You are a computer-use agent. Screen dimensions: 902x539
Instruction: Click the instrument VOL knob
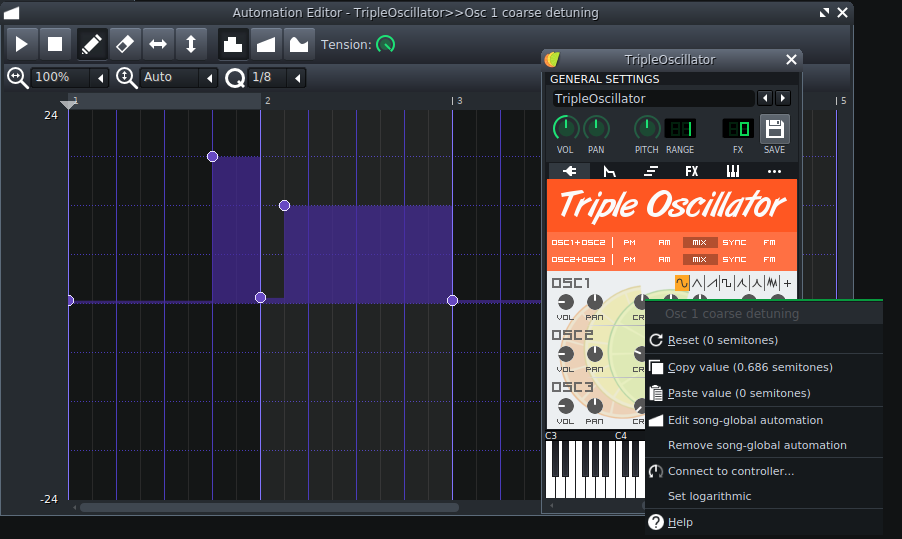pos(566,128)
